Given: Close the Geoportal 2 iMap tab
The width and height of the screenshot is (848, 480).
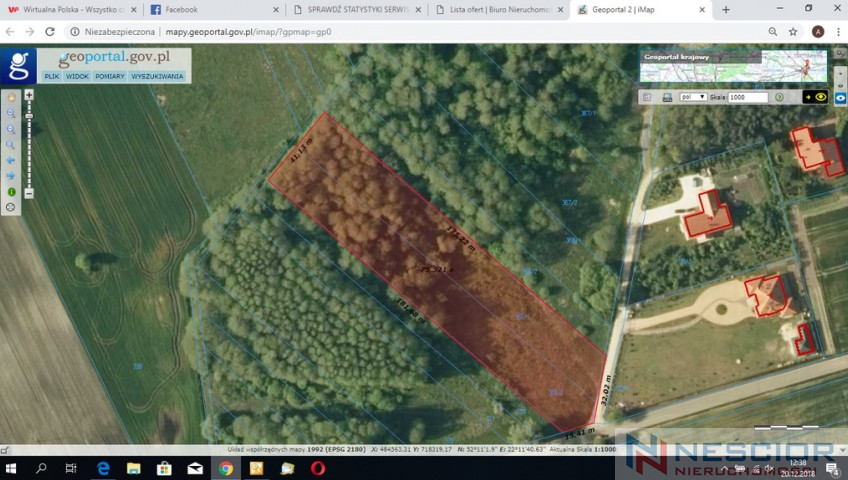Looking at the screenshot, I should pyautogui.click(x=703, y=10).
